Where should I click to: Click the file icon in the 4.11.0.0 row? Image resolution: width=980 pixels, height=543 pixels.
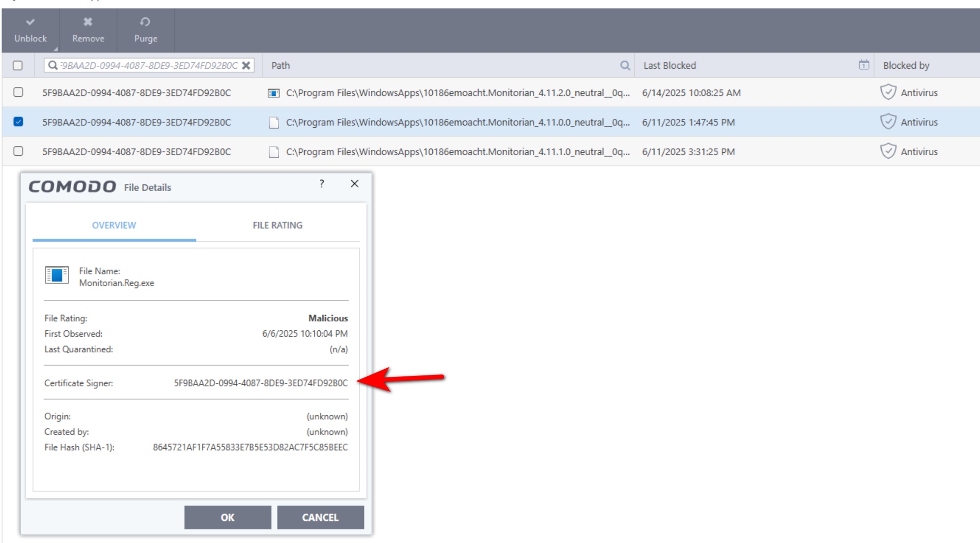[274, 122]
